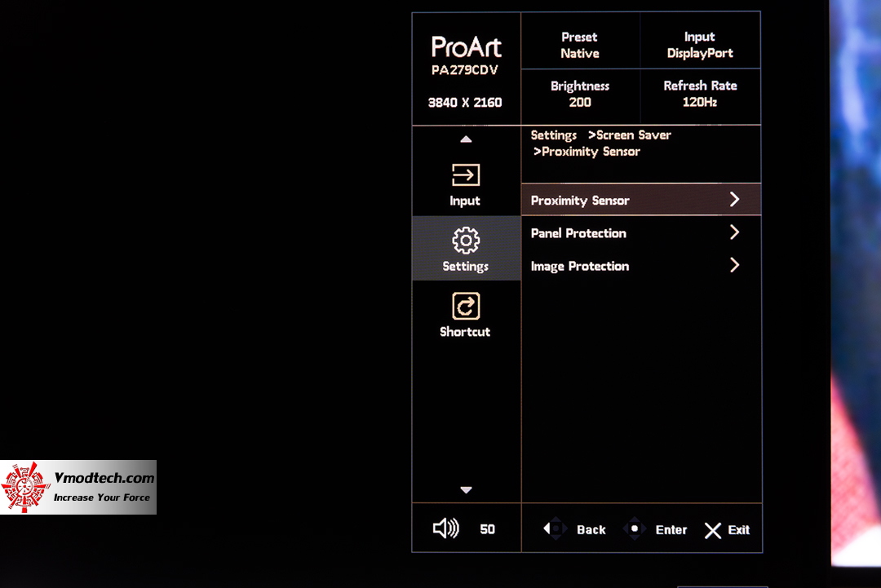The image size is (881, 588).
Task: Expand the Image Protection chevron
Action: click(734, 265)
